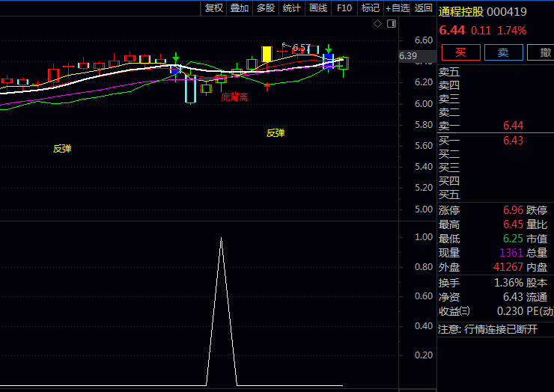Viewport: 554px width, 392px height.
Task: Select the yellow highlighted candlestick
Action: (x=267, y=54)
